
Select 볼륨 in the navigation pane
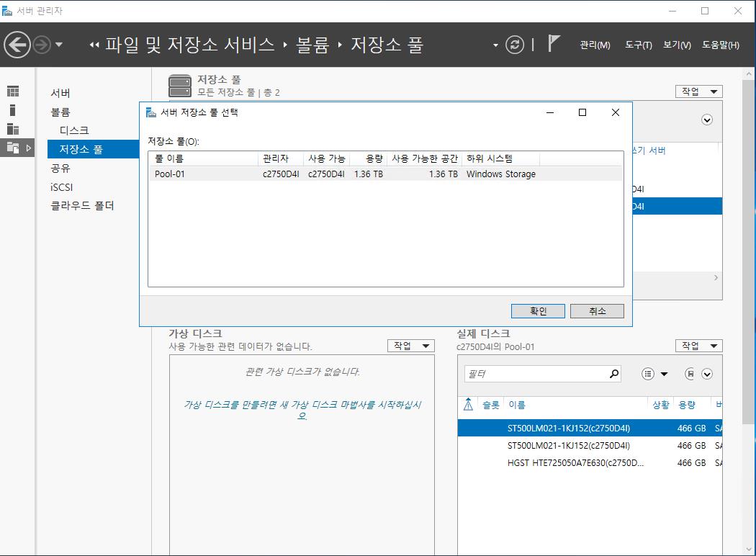[x=60, y=112]
